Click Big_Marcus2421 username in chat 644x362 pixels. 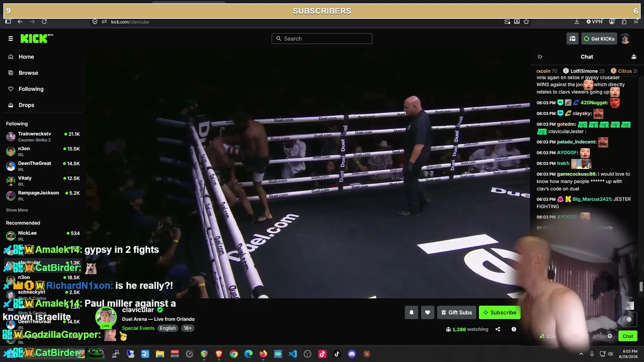(x=592, y=199)
